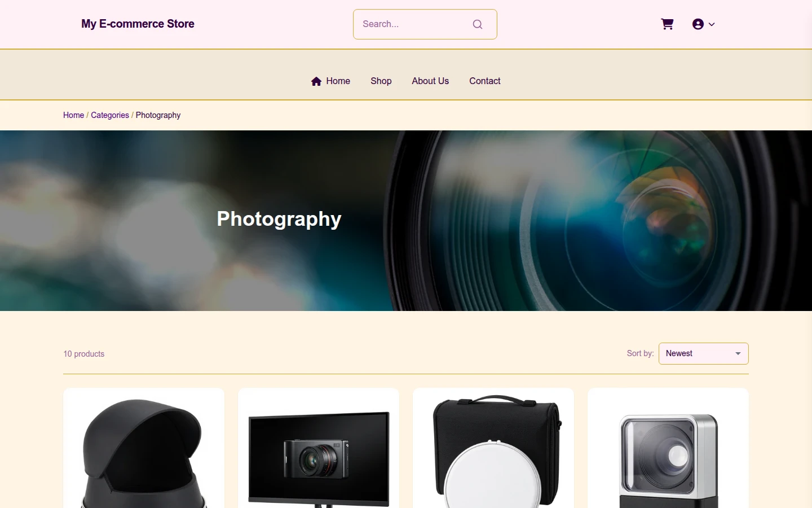Open the monitor with camera product thumbnail

click(319, 448)
